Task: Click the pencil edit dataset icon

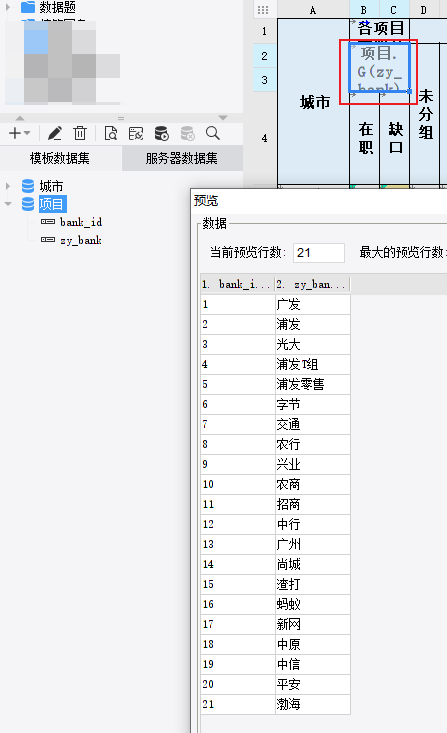Action: 55,133
